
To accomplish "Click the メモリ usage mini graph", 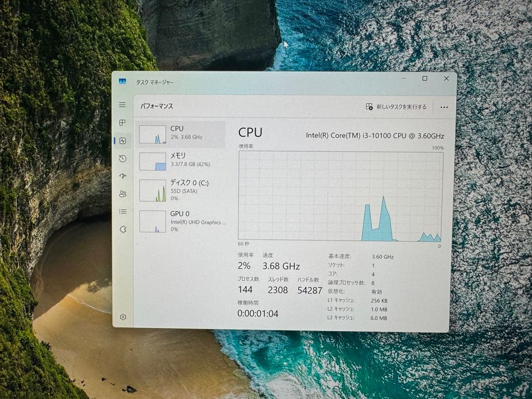I will pos(153,163).
